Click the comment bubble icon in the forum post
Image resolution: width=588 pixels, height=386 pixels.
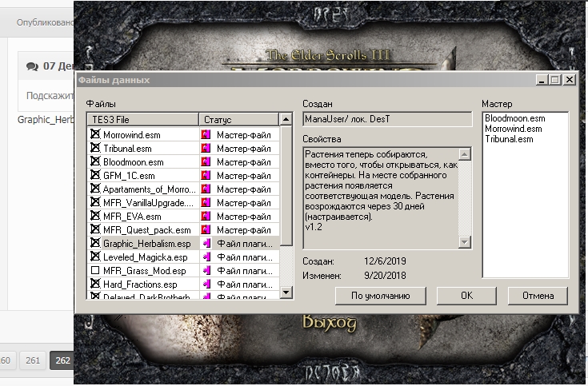click(x=31, y=66)
